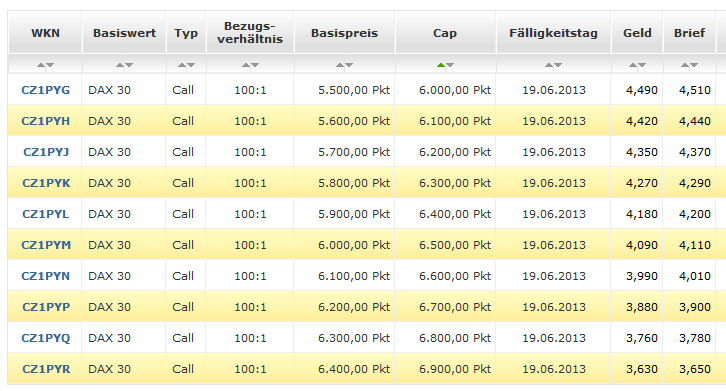Select Fälligkeitstag cell in CZ1PYG row
This screenshot has height=391, width=726.
tap(554, 90)
